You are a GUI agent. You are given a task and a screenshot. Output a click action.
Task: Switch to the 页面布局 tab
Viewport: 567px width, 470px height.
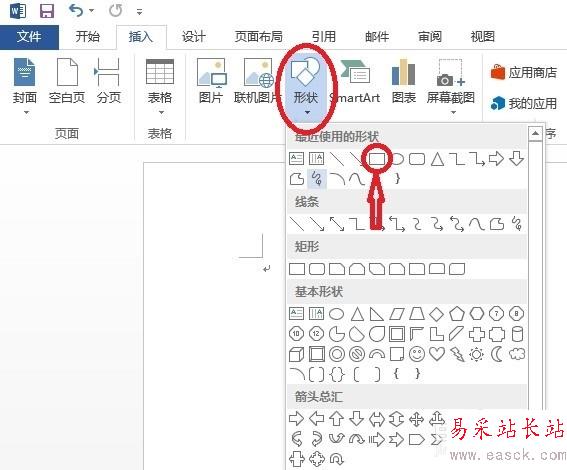[258, 37]
